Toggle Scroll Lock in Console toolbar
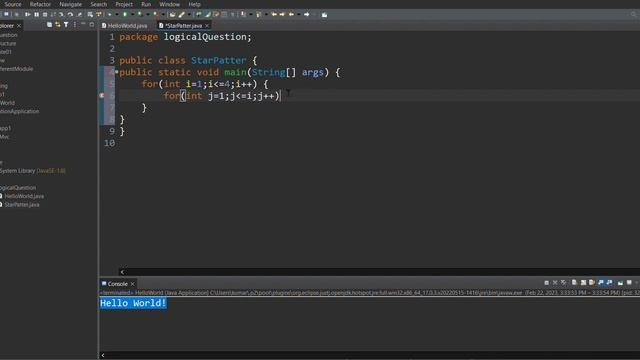640x360 pixels. pyautogui.click(x=583, y=282)
